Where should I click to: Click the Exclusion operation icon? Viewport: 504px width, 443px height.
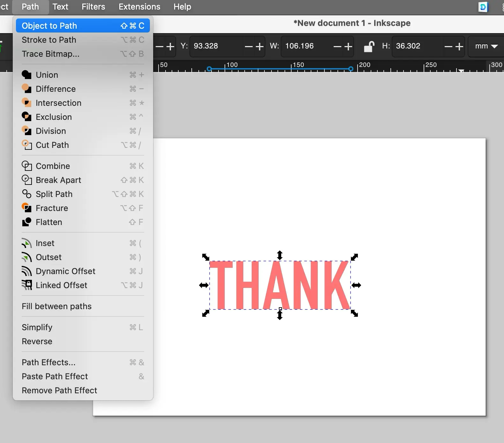coord(26,117)
